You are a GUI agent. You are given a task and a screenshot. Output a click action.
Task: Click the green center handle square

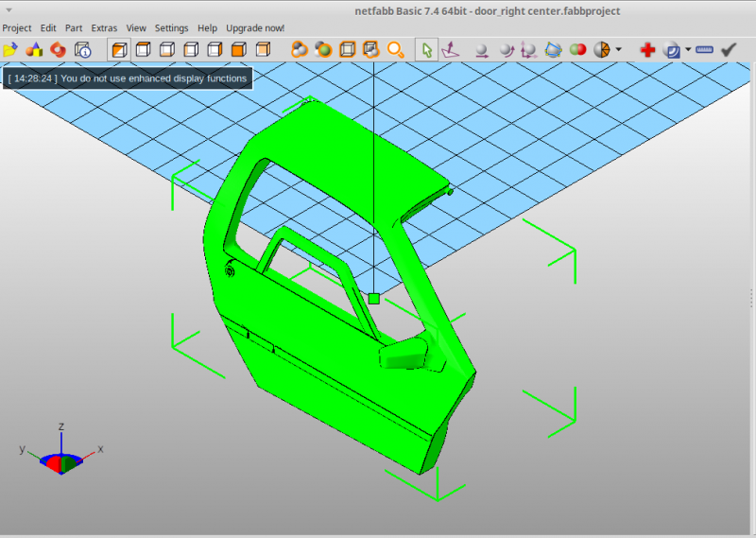[x=373, y=299]
